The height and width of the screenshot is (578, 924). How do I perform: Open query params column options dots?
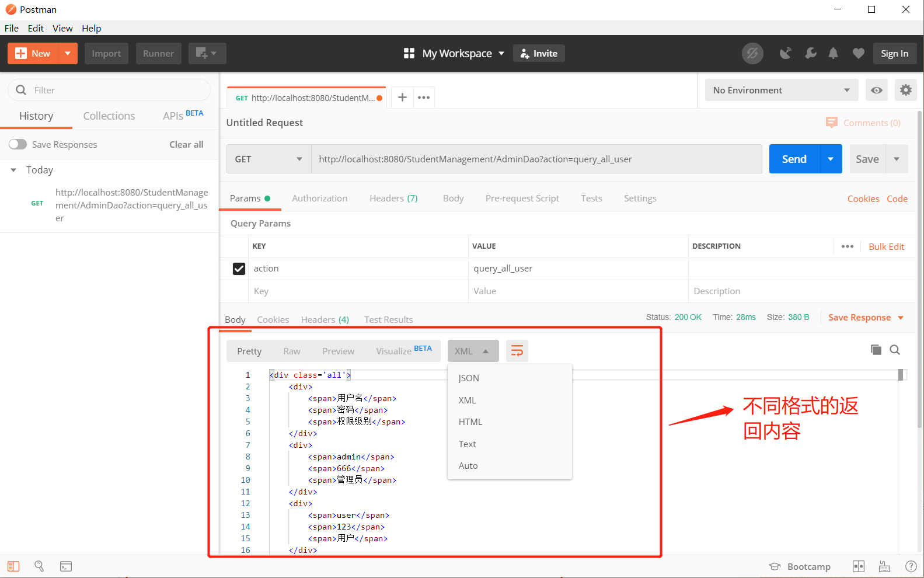point(848,246)
